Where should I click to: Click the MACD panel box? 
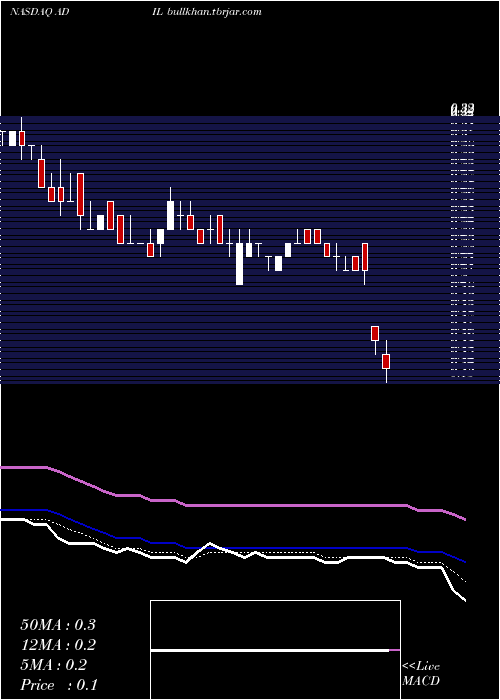click(275, 650)
